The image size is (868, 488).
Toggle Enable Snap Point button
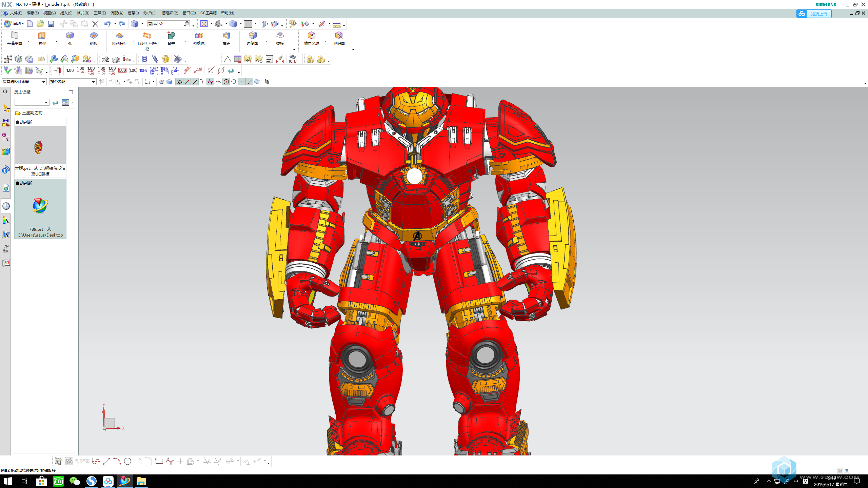(x=179, y=82)
